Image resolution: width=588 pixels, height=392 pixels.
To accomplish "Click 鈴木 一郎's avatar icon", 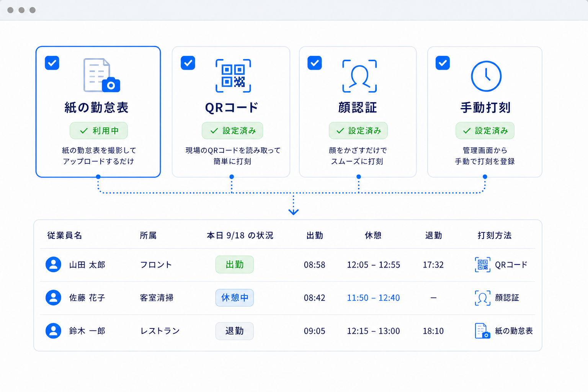I will pyautogui.click(x=54, y=331).
